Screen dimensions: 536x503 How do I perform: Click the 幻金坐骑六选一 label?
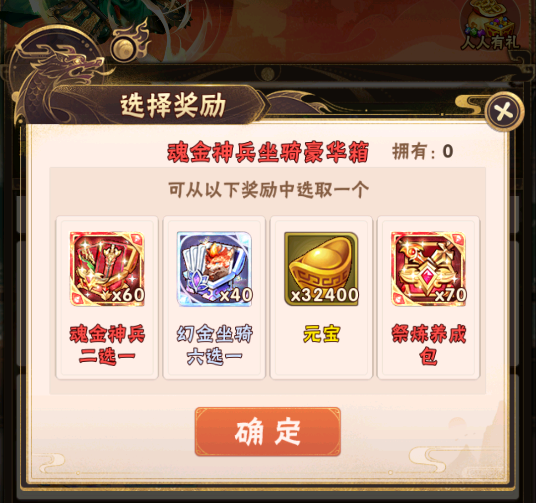[x=214, y=345]
